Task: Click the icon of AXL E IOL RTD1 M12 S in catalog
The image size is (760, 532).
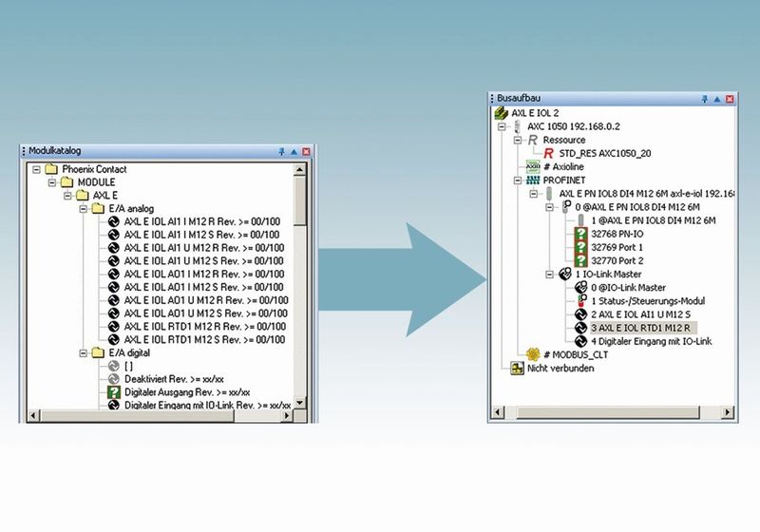Action: point(113,340)
